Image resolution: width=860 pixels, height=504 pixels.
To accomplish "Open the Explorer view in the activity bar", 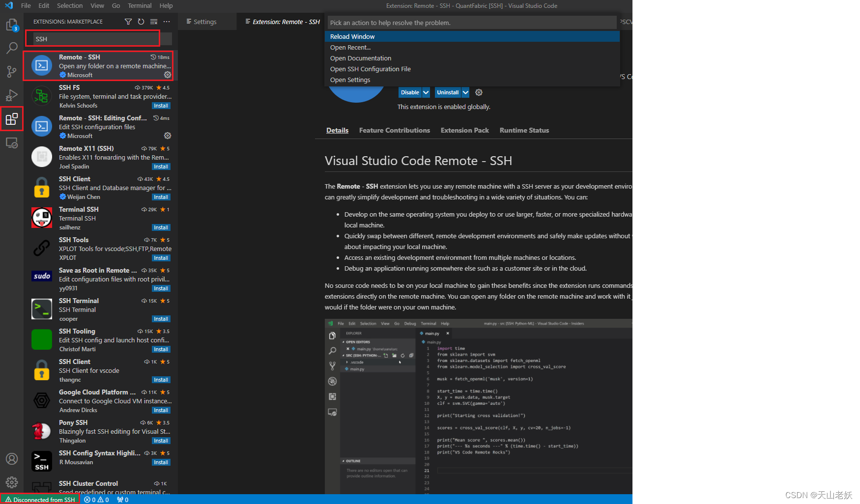I will coord(12,25).
